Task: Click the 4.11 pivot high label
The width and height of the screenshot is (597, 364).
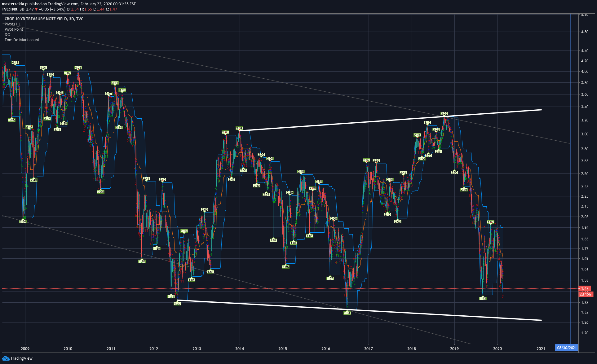Action: (15, 63)
